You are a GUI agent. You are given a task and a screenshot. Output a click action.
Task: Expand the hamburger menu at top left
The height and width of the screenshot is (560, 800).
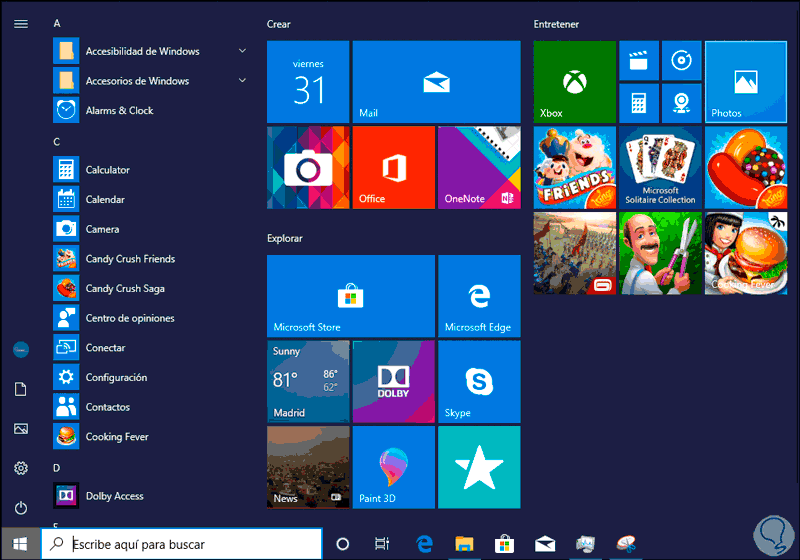tap(21, 23)
